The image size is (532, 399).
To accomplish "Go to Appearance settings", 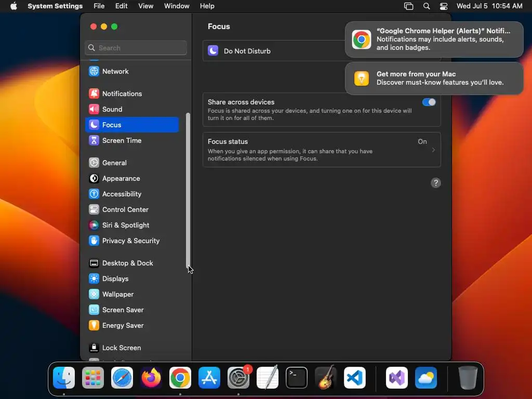I will pyautogui.click(x=132, y=179).
